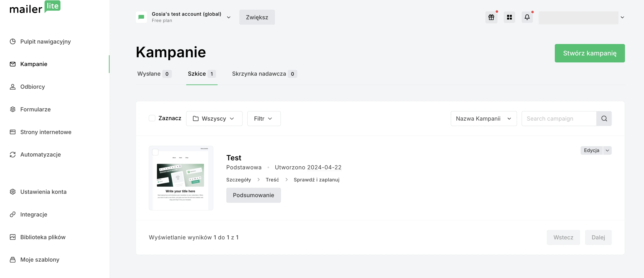Expand the Nazwa Kampanii selector
The height and width of the screenshot is (278, 644).
[x=483, y=119]
